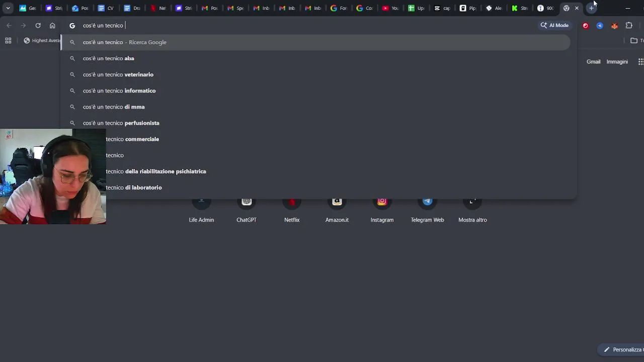Viewport: 644px width, 362px height.
Task: Switch to the Google Sheets "Upd" tab
Action: 417,8
